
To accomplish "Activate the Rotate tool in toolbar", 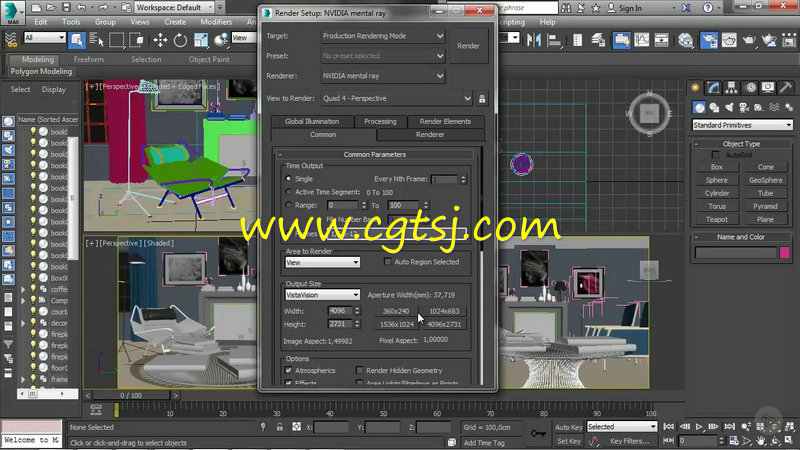I will pyautogui.click(x=180, y=40).
